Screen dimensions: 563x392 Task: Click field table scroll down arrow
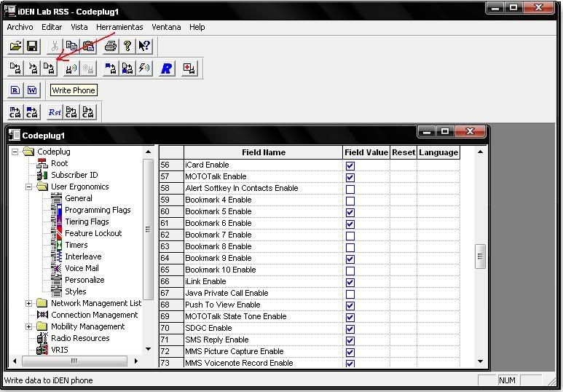point(481,361)
